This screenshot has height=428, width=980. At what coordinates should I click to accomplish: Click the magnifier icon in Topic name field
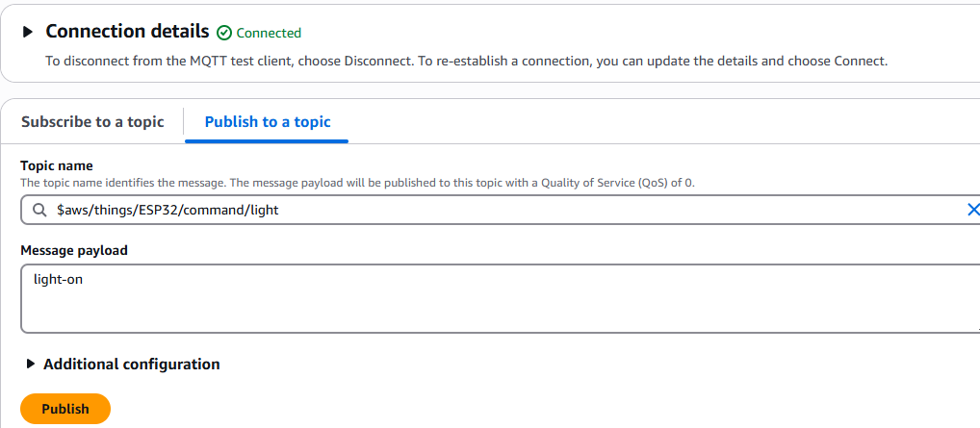(39, 211)
